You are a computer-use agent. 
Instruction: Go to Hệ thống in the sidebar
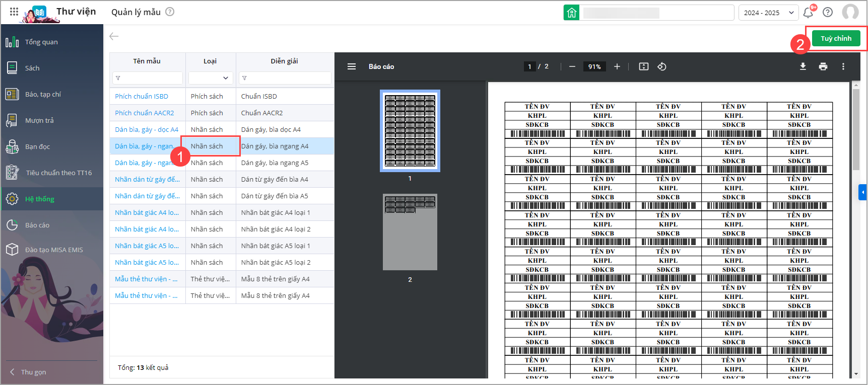click(x=40, y=199)
